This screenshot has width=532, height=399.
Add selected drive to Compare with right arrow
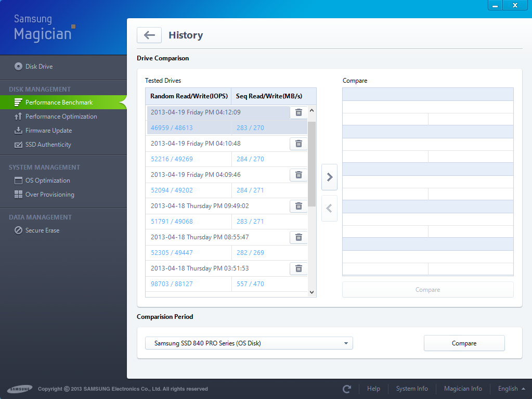click(329, 177)
